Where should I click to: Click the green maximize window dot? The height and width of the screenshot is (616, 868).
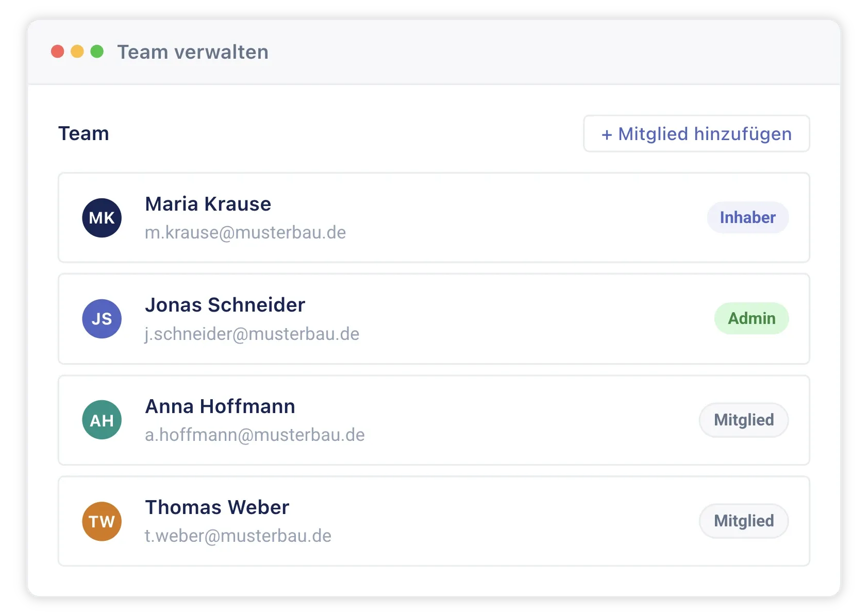point(97,52)
